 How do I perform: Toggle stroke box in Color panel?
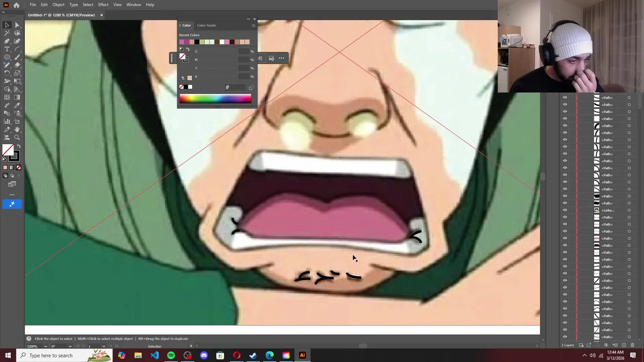pyautogui.click(x=186, y=60)
